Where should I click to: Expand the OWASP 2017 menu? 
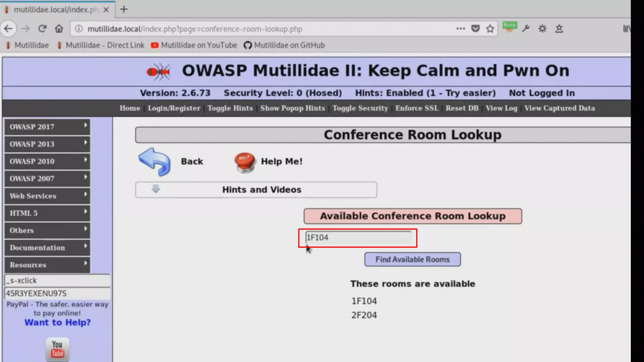[x=47, y=127]
